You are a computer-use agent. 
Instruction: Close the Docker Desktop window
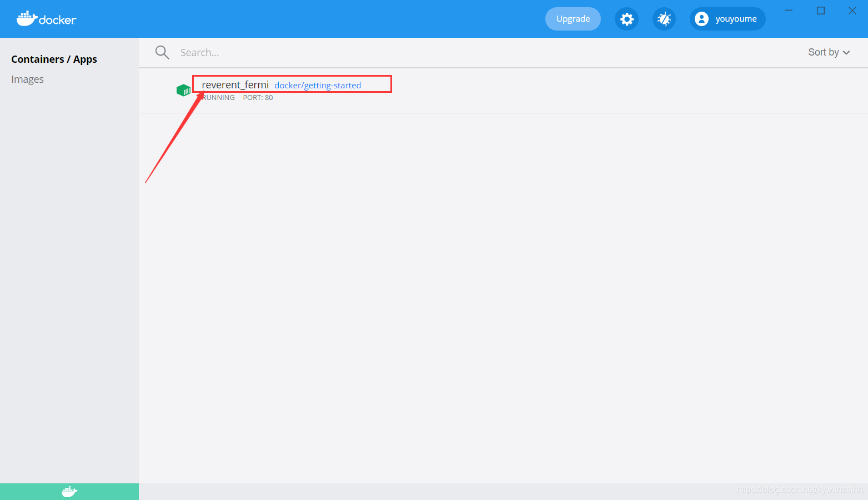click(852, 11)
